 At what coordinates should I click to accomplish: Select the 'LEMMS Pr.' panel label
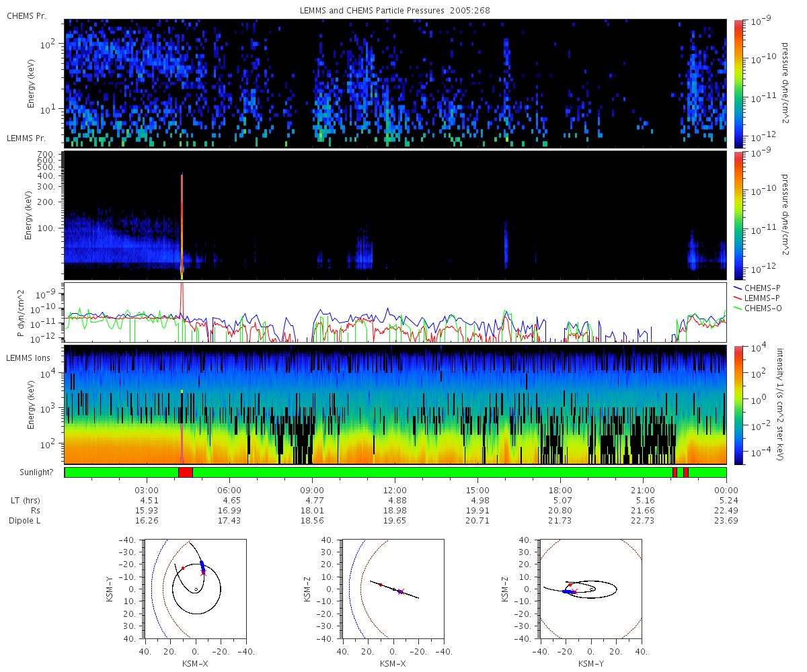26,138
